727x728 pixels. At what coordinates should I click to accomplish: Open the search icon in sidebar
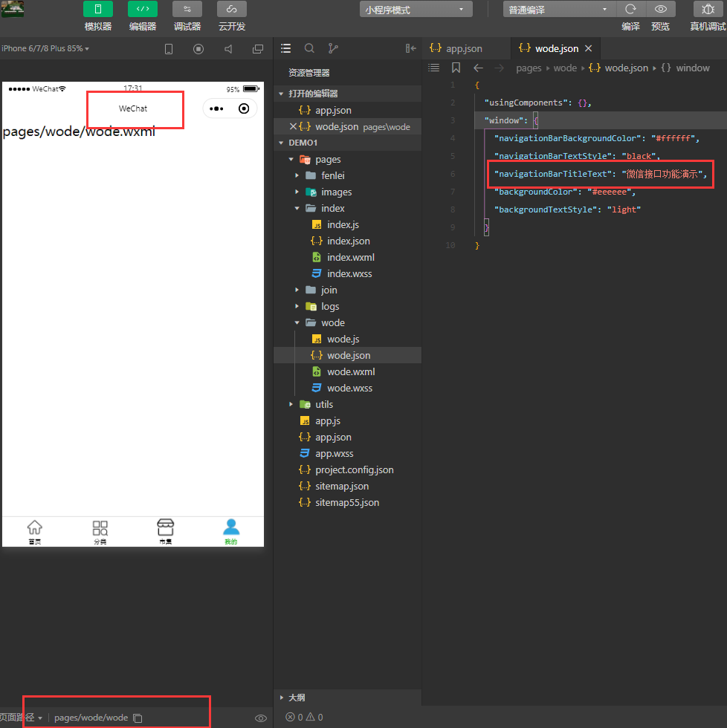coord(309,48)
